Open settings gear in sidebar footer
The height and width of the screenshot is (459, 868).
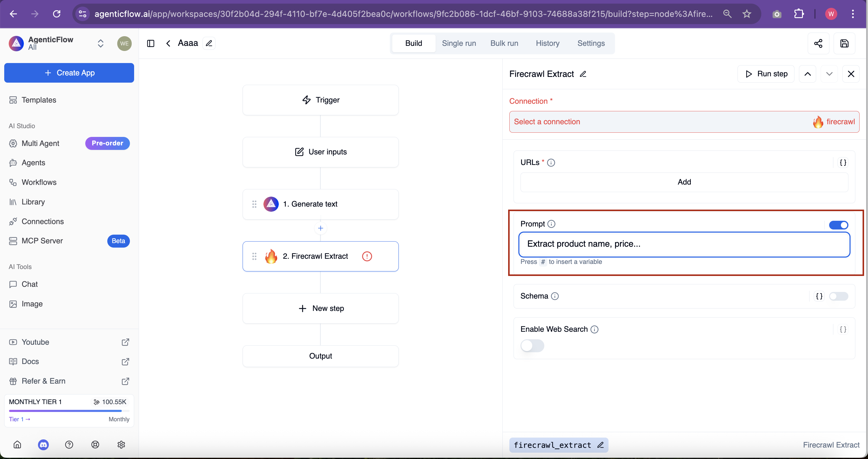[121, 445]
